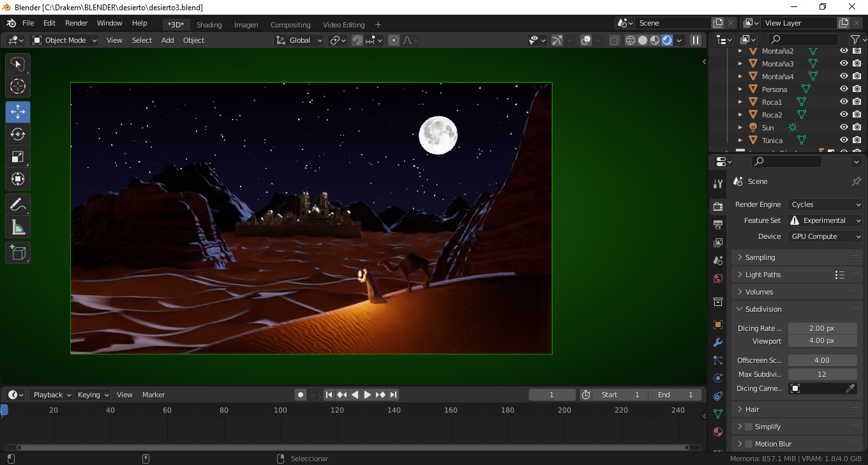The width and height of the screenshot is (868, 465).
Task: Choose the Scale tool
Action: pos(18,156)
